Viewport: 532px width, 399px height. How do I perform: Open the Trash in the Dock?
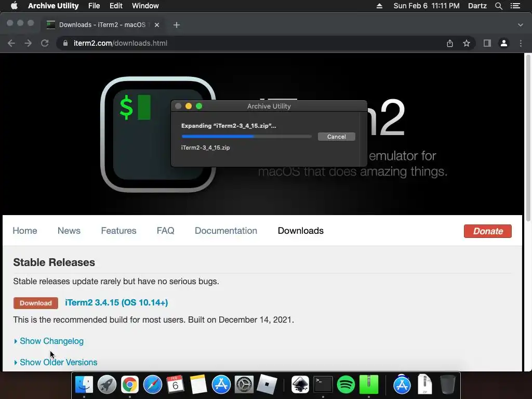[x=447, y=385]
